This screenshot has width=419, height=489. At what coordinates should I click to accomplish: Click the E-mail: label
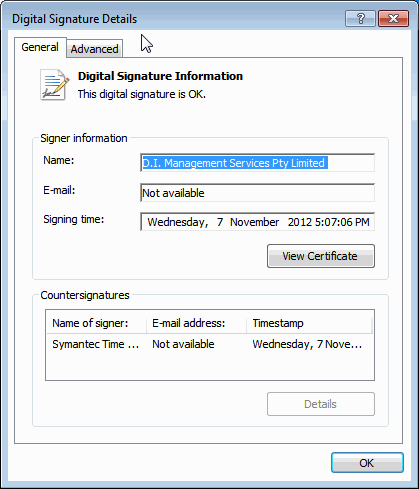[59, 190]
